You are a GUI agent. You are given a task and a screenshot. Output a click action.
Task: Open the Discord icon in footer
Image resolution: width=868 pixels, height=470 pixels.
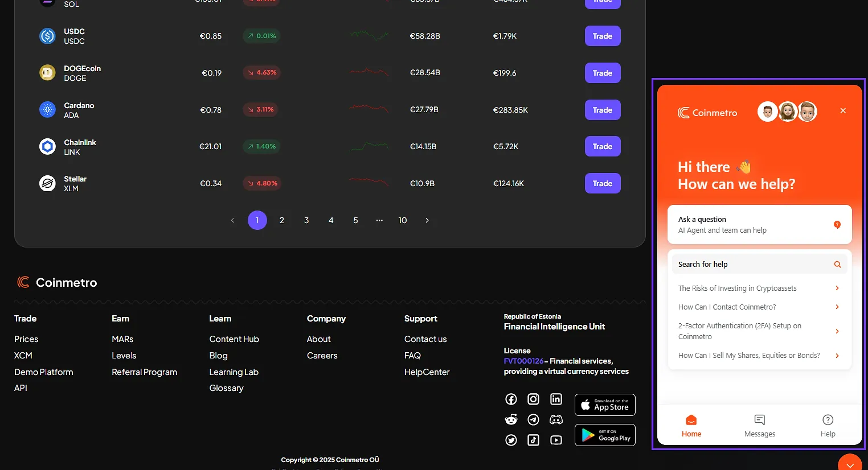[556, 419]
